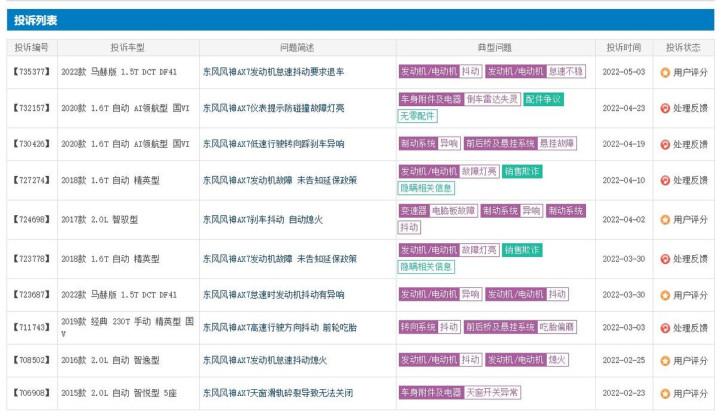Open 发动机故障 未告知延保政策 link in row 727274
This screenshot has height=418, width=719.
pos(280,180)
